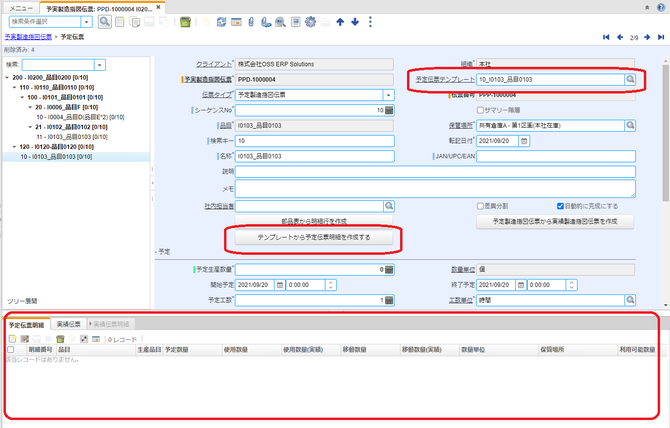Open calendar picker for 終了予定 date
The width and height of the screenshot is (670, 428).
point(520,285)
